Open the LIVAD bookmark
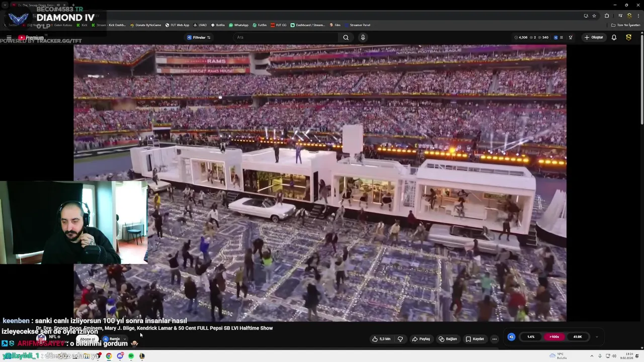 [200, 25]
